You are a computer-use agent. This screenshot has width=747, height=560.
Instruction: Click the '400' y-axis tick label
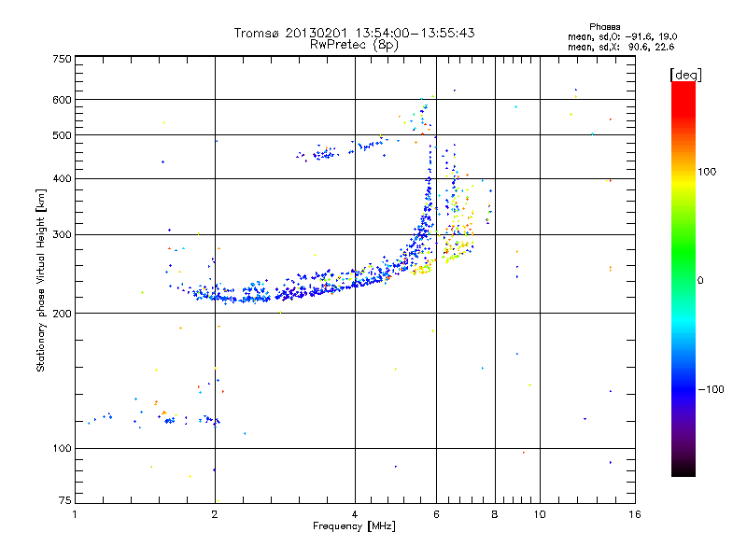[x=63, y=178]
